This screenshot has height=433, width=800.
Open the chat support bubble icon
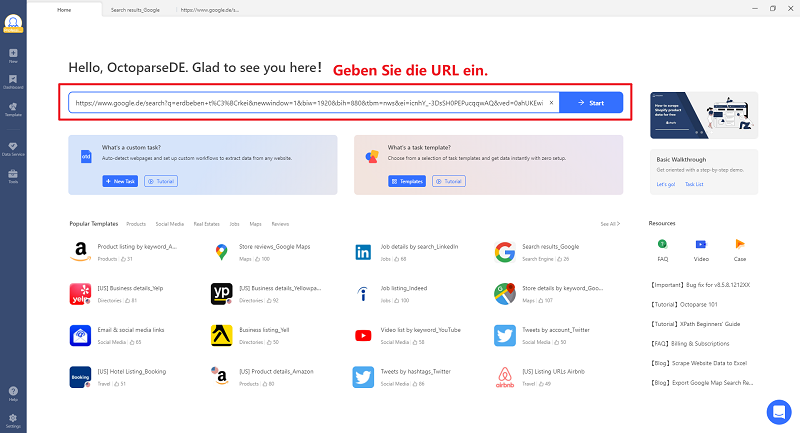click(x=779, y=411)
